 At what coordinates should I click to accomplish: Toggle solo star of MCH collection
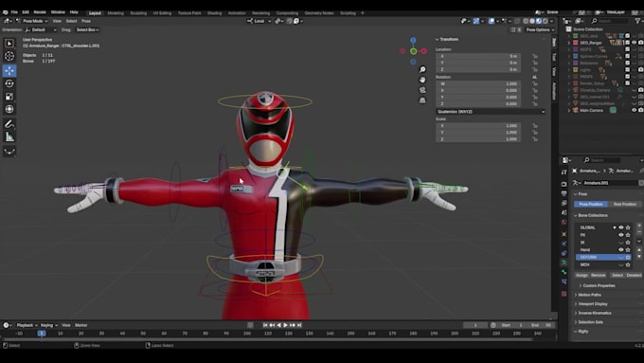click(x=628, y=264)
